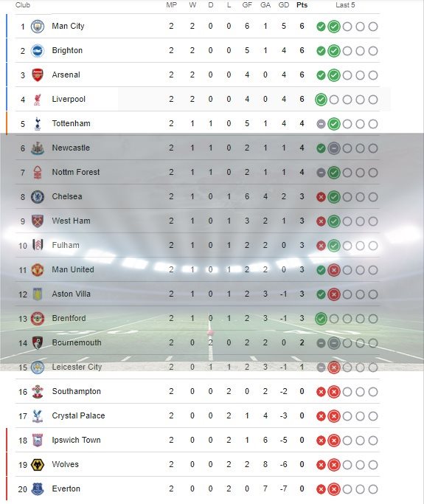Click the Wolves club crest
This screenshot has height=504, width=424.
point(38,464)
